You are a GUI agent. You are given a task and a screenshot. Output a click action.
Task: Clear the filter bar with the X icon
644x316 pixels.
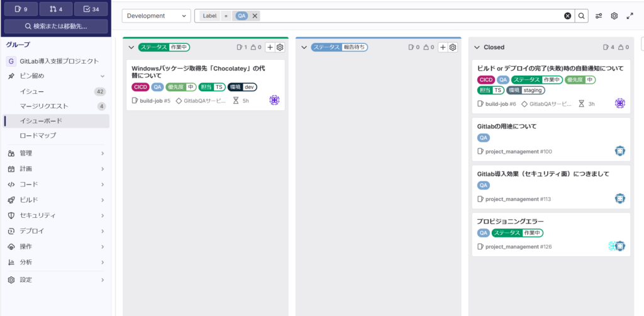pos(567,16)
